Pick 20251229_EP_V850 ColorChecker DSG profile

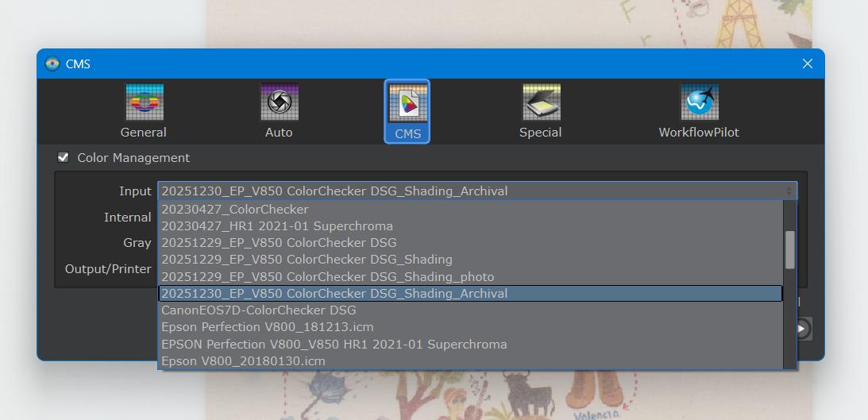(279, 243)
